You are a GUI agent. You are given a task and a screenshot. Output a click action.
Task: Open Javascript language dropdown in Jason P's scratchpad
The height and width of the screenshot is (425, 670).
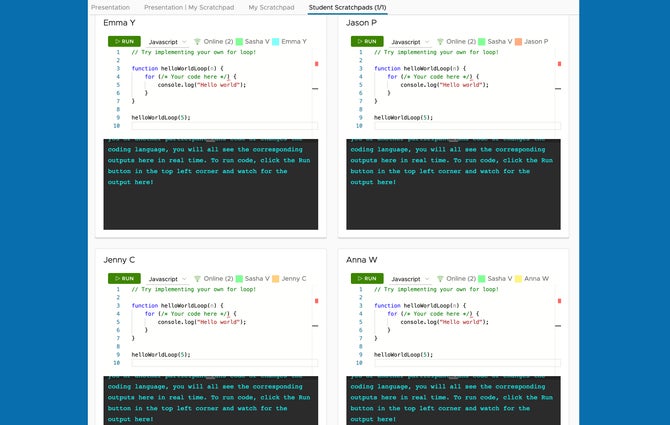tap(410, 42)
